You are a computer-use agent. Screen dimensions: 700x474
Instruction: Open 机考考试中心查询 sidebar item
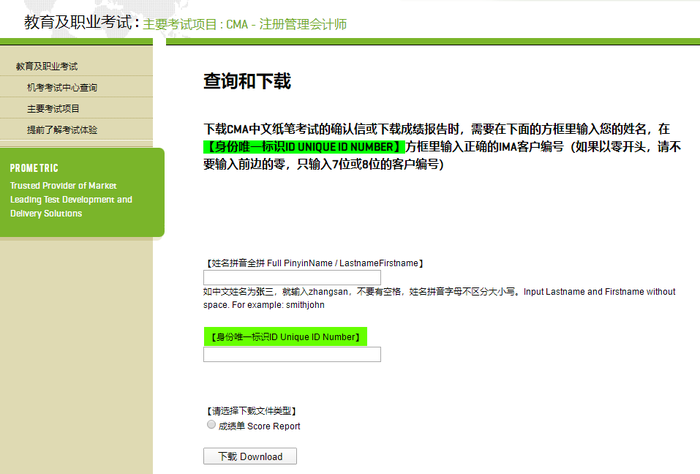pos(62,87)
